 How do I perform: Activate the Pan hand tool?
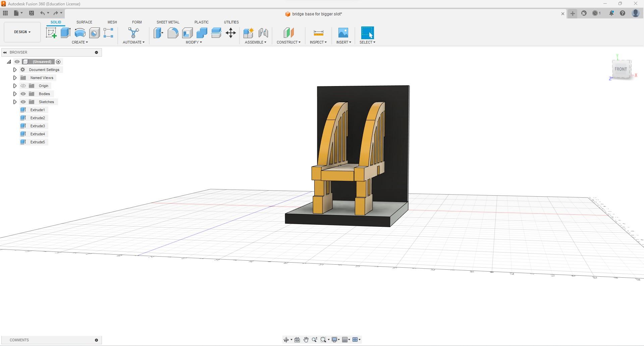pyautogui.click(x=306, y=340)
